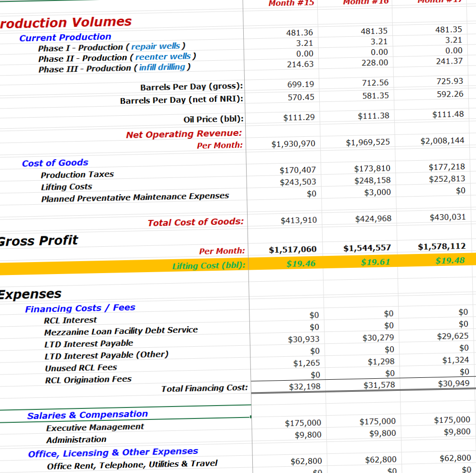Select Mezzanine Loan Facility Debt Service label
Viewport: 476px width, 473px height.
[x=121, y=331]
